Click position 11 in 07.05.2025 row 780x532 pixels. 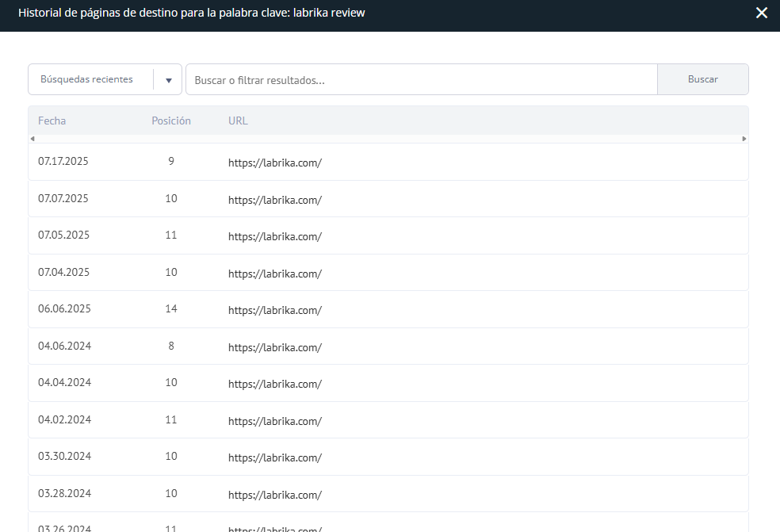pyautogui.click(x=171, y=235)
